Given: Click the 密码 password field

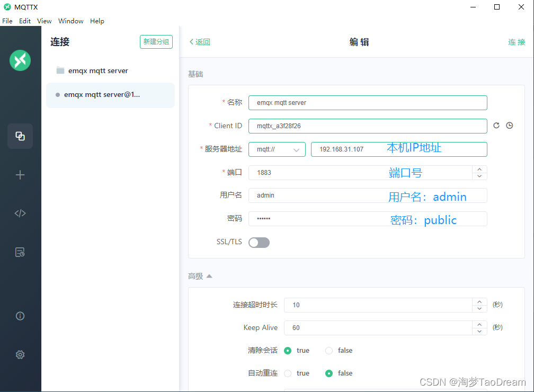Looking at the screenshot, I should pyautogui.click(x=368, y=219).
